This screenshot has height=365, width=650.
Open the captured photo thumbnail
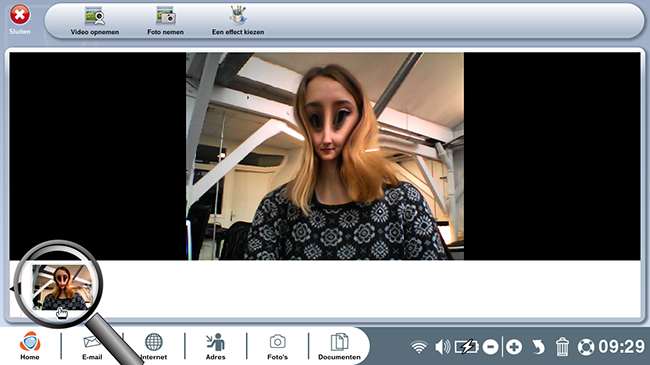click(x=62, y=287)
